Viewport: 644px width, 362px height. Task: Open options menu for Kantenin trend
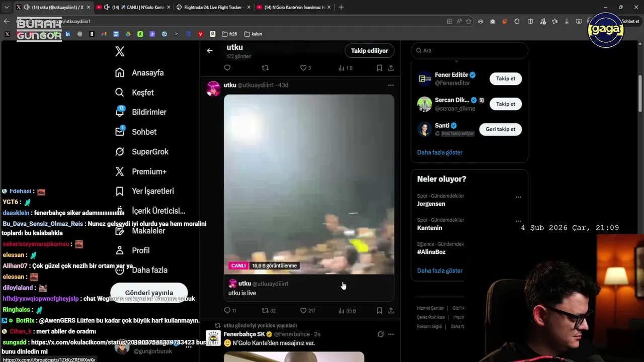click(518, 221)
